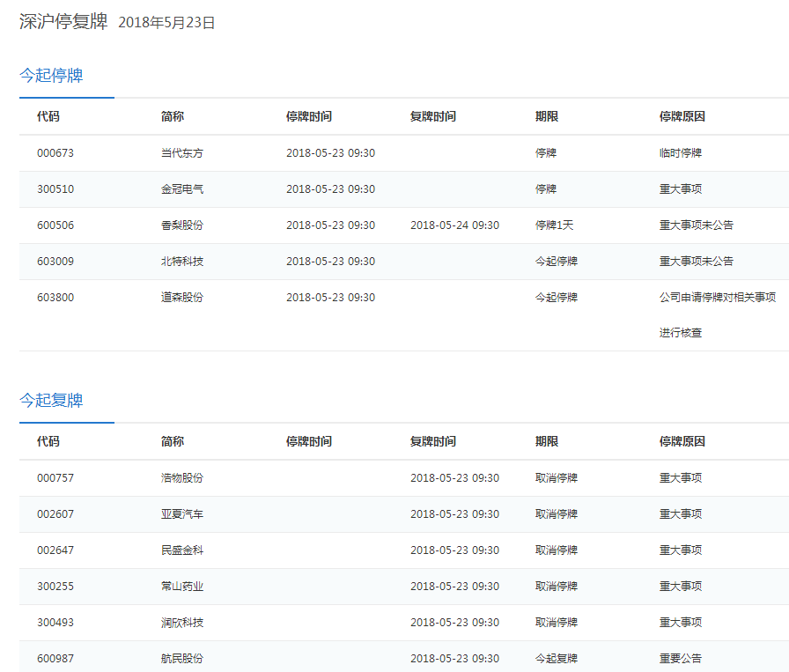This screenshot has width=789, height=672.
Task: Open the 常山药业 stock name
Action: coord(181,587)
